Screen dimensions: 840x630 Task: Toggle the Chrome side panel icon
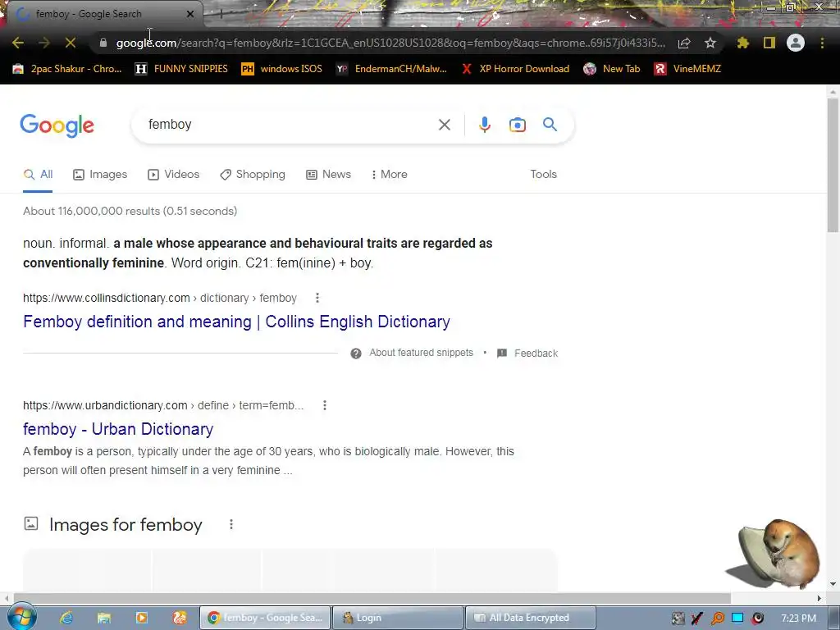(769, 43)
